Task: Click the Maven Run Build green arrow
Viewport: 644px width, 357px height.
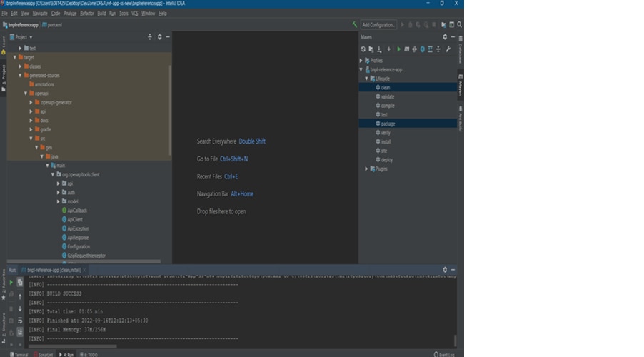Action: click(x=398, y=49)
